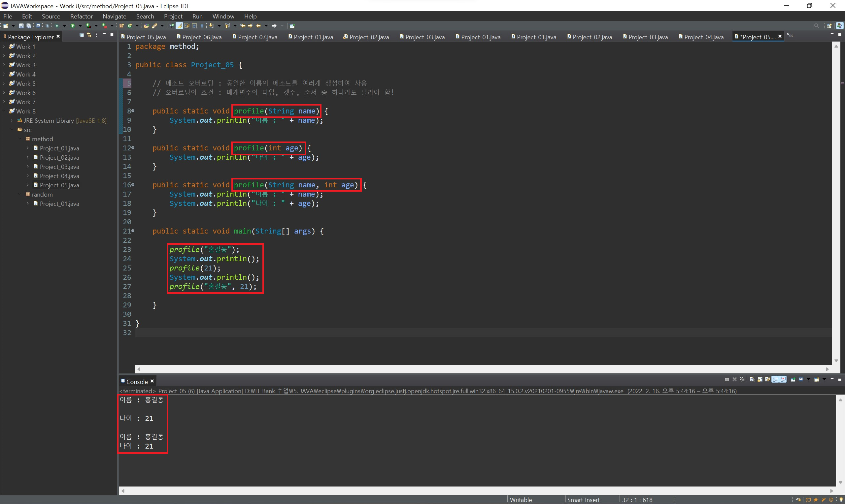Open the Run button dropdown arrow
The width and height of the screenshot is (845, 504).
click(x=80, y=26)
